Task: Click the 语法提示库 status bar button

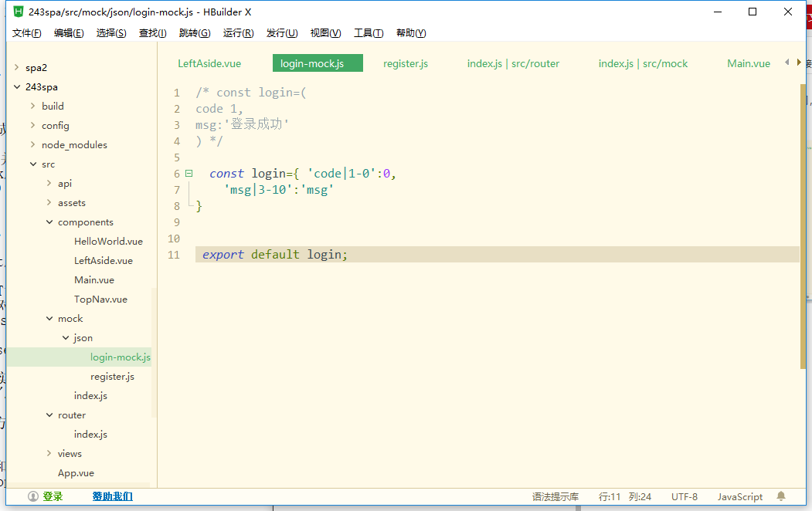Action: coord(555,497)
